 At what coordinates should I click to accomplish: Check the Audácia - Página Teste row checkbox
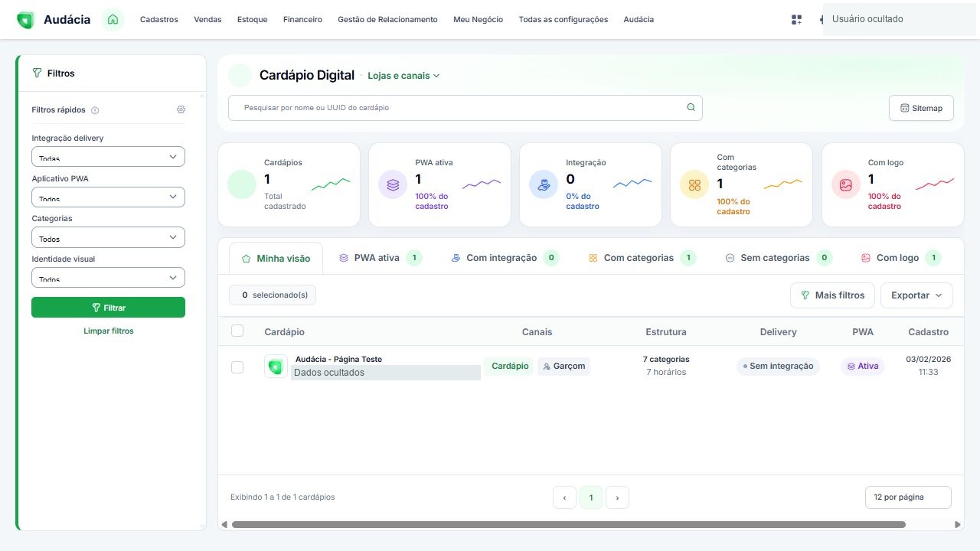(237, 367)
